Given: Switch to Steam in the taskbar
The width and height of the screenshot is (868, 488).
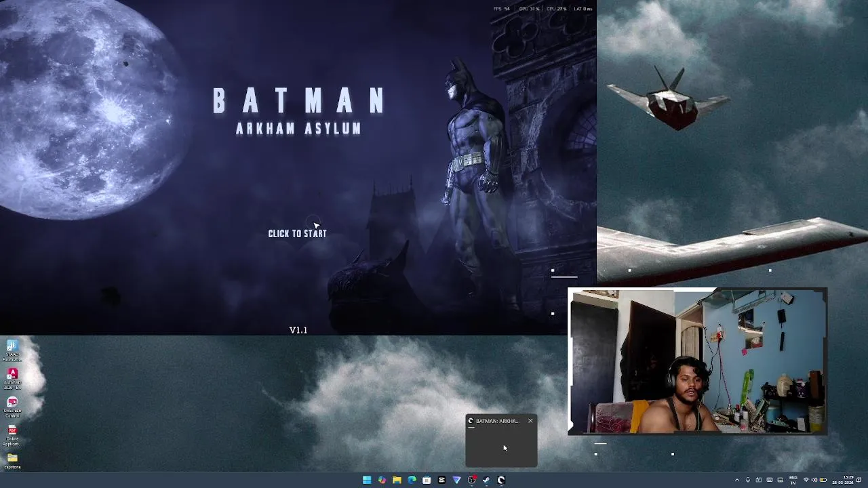Looking at the screenshot, I should [486, 480].
